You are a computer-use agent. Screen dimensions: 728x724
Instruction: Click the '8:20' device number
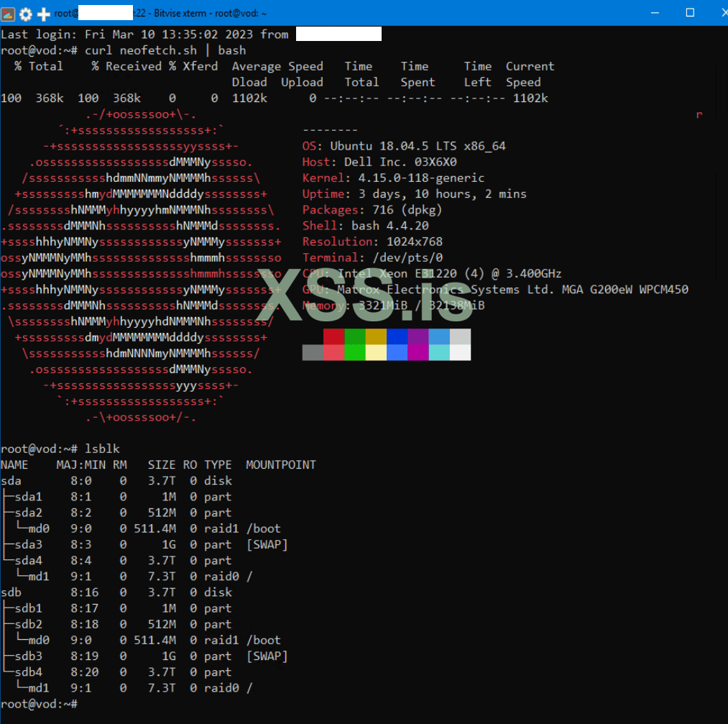click(x=85, y=672)
